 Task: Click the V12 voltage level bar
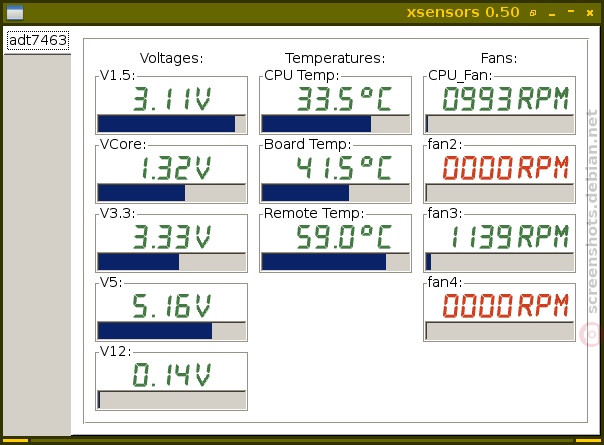coord(171,400)
